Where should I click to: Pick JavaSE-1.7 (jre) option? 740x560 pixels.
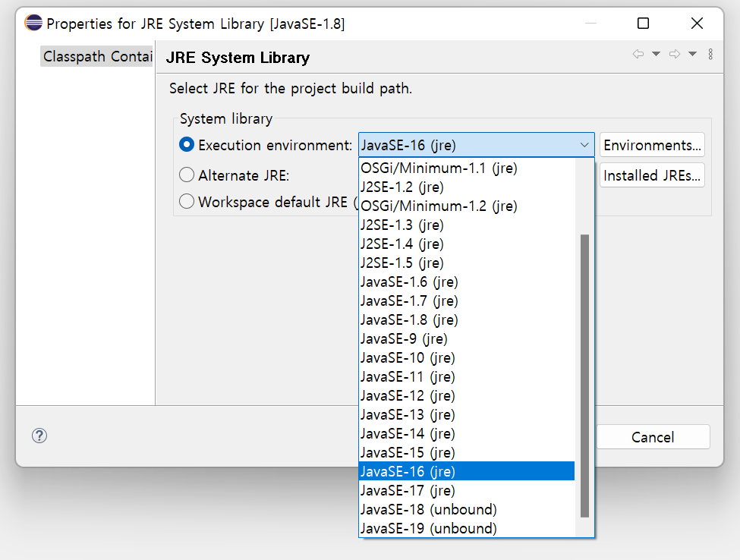click(467, 301)
